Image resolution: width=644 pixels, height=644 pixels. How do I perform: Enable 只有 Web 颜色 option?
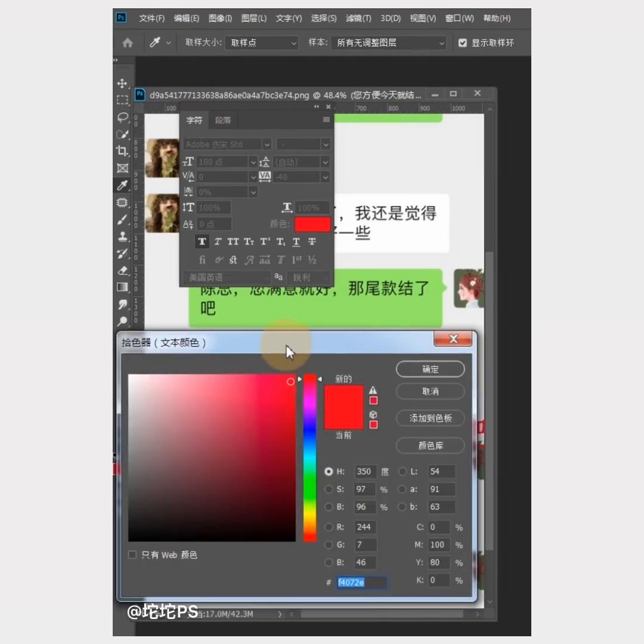click(x=132, y=555)
